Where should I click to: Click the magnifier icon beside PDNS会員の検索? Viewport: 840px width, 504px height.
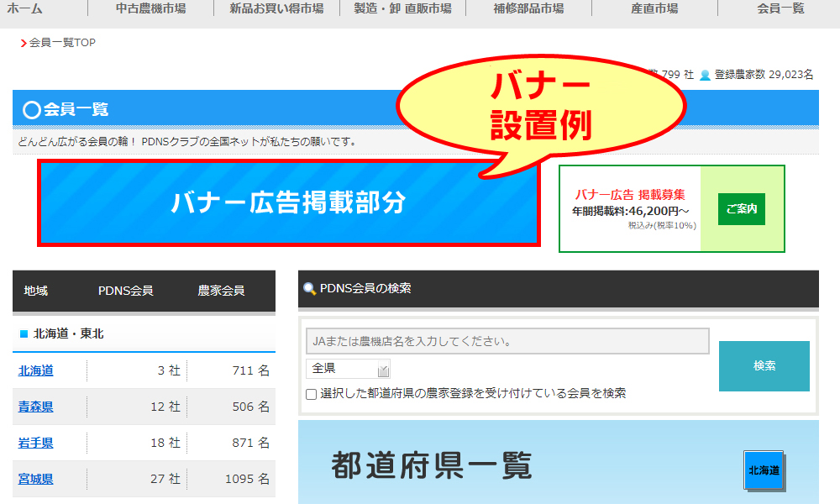point(310,289)
